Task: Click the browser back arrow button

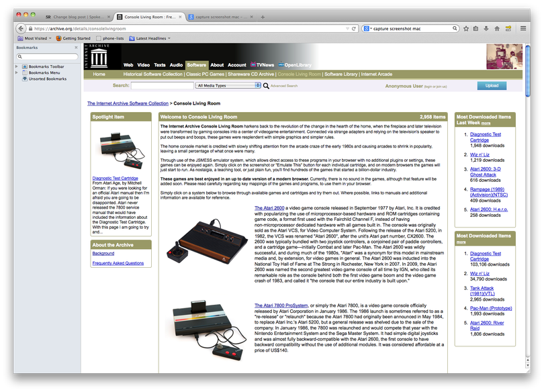Action: [21, 28]
